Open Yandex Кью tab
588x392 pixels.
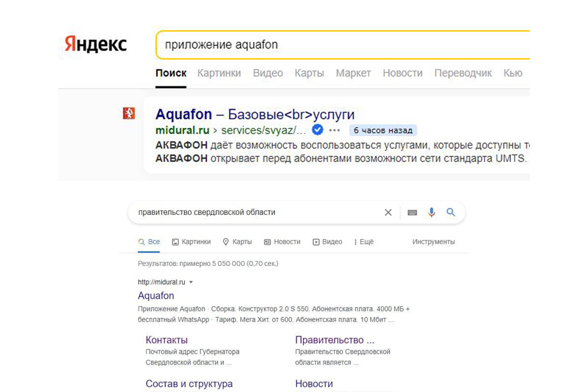pos(513,73)
